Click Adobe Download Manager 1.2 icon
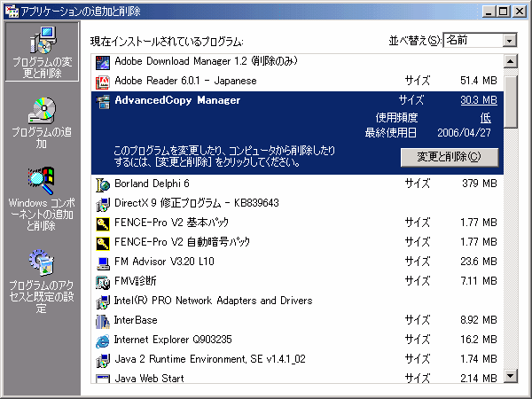The image size is (532, 399). 103,62
